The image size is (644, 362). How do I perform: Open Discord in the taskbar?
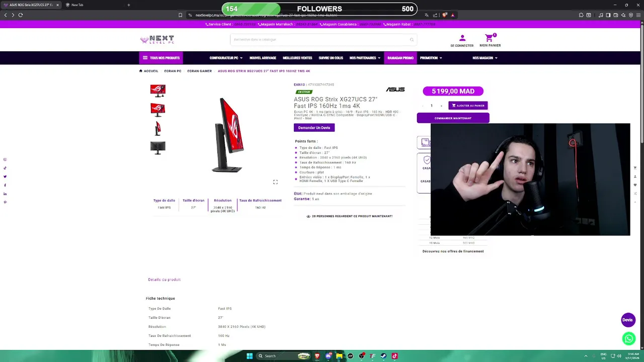(x=328, y=356)
